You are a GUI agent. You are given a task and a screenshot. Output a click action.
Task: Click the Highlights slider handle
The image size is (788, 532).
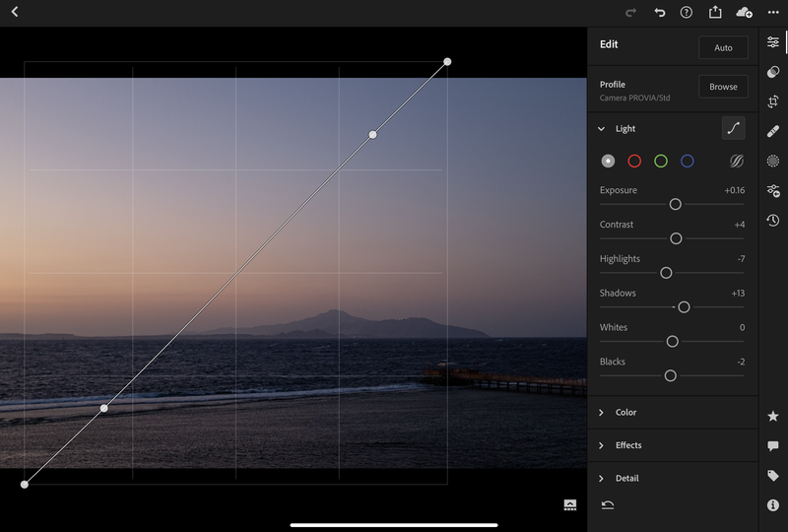coord(666,273)
